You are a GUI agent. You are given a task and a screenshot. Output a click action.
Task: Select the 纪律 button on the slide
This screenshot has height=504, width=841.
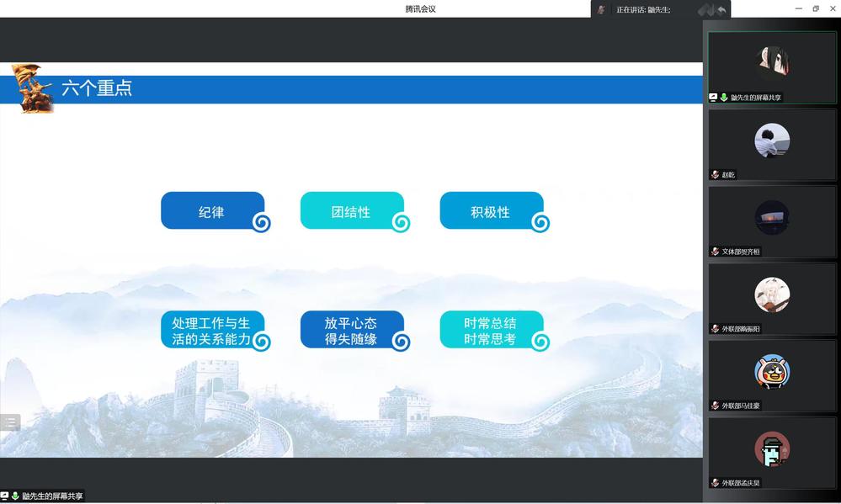[212, 211]
